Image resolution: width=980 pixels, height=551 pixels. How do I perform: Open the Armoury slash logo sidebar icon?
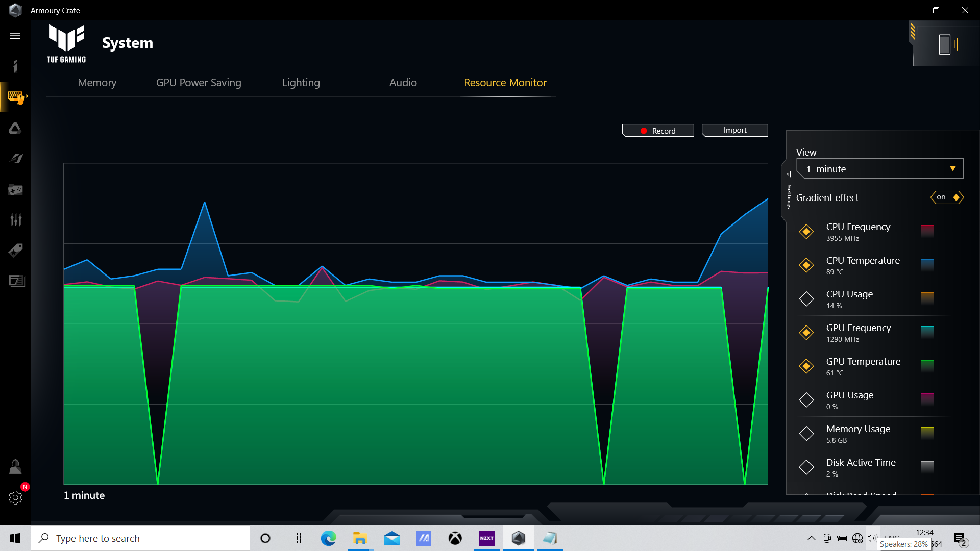point(16,159)
